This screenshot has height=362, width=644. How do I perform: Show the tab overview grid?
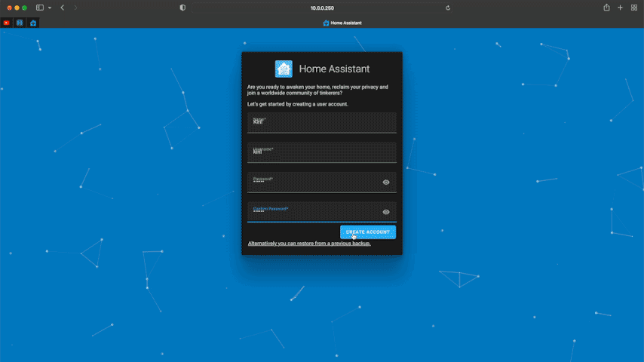tap(634, 8)
